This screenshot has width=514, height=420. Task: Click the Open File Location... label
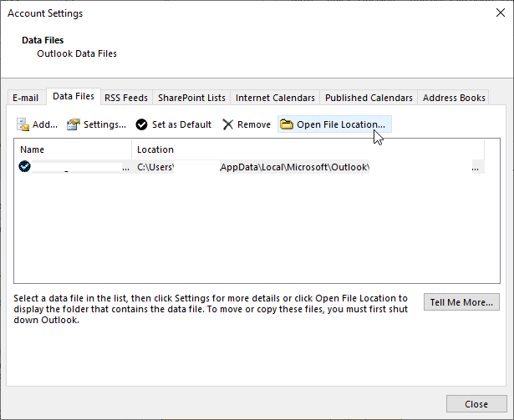point(341,124)
